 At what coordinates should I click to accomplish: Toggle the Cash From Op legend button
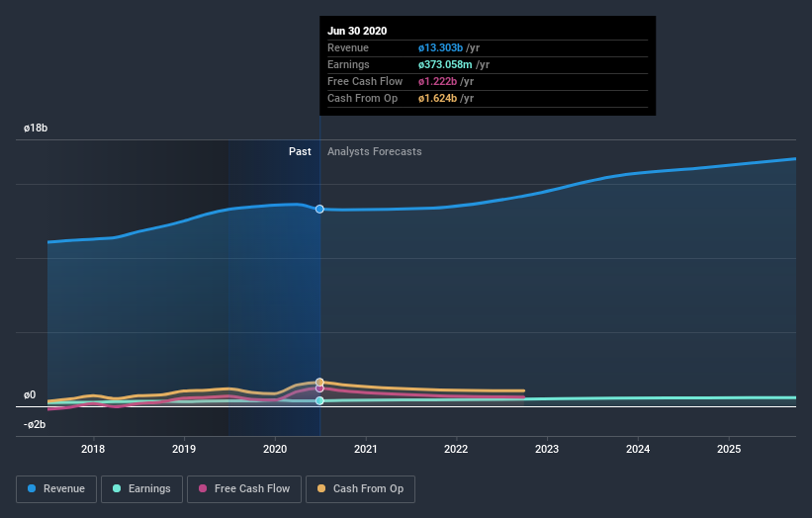(x=360, y=489)
